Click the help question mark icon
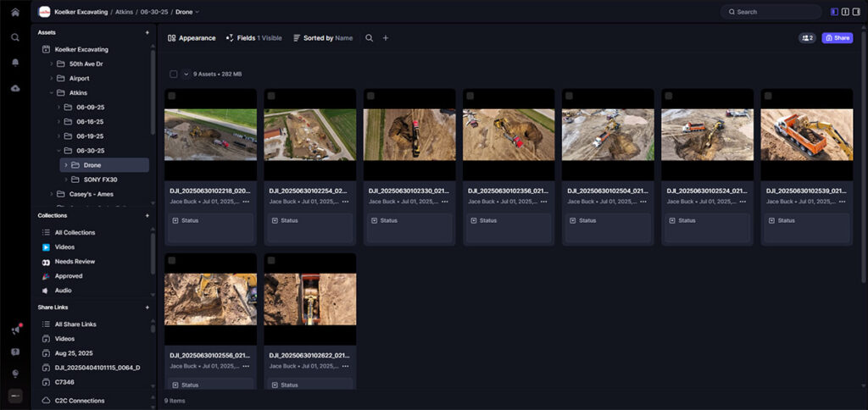The image size is (868, 410). coord(15,352)
